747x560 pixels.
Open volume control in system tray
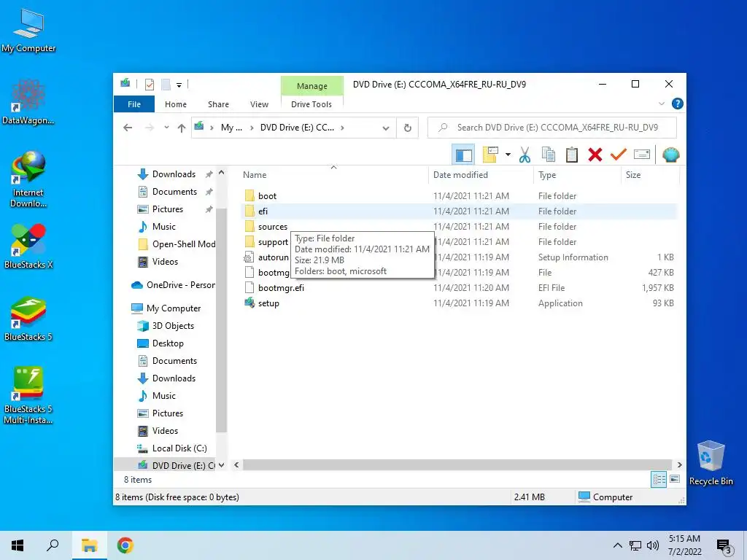[x=653, y=545]
